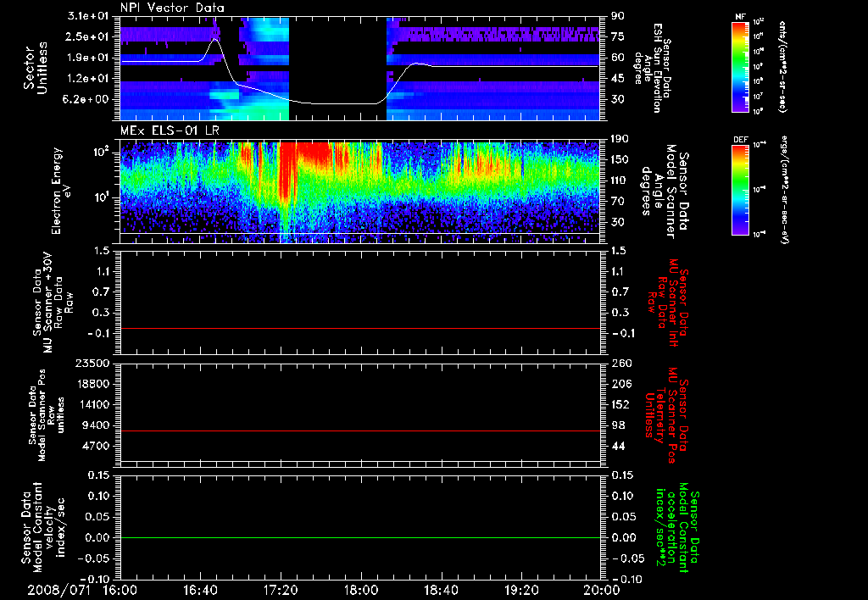The width and height of the screenshot is (868, 600).
Task: Click the 'cnts/(cm**2-sr-sec)' NF units label
Action: click(x=782, y=67)
